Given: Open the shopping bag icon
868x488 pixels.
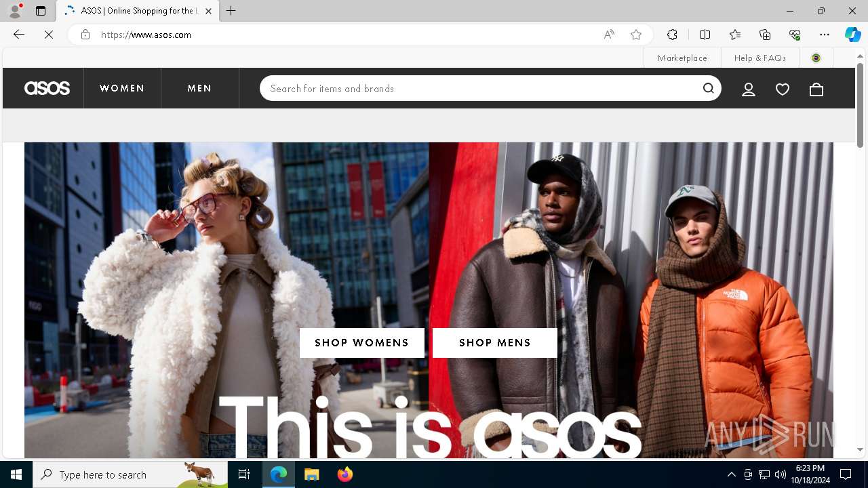Looking at the screenshot, I should 816,89.
